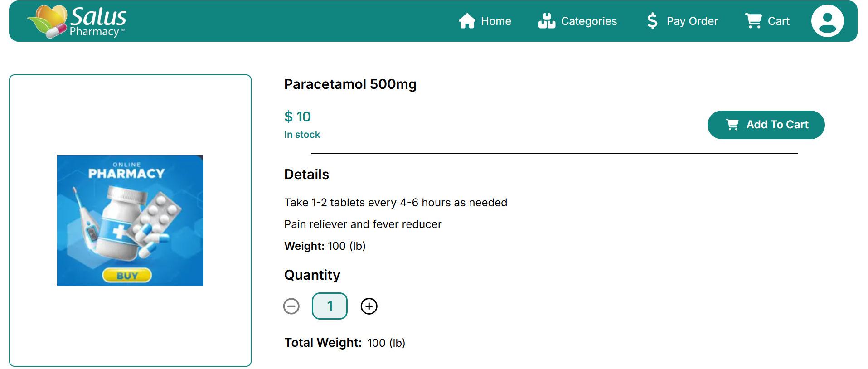Go to the Home menu label
Image resolution: width=868 pixels, height=369 pixels.
496,21
